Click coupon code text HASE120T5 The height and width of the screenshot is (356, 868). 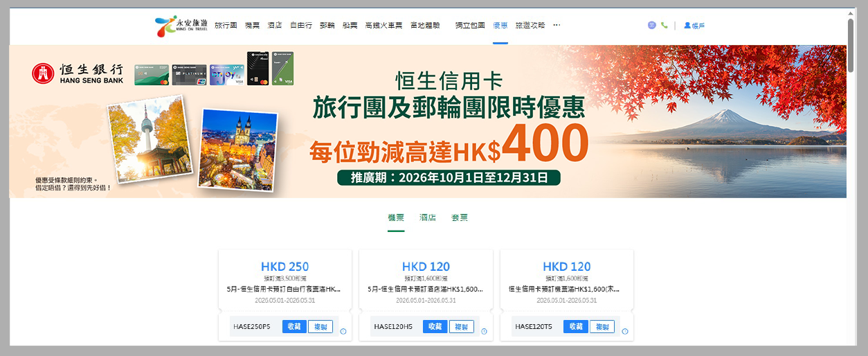click(534, 327)
